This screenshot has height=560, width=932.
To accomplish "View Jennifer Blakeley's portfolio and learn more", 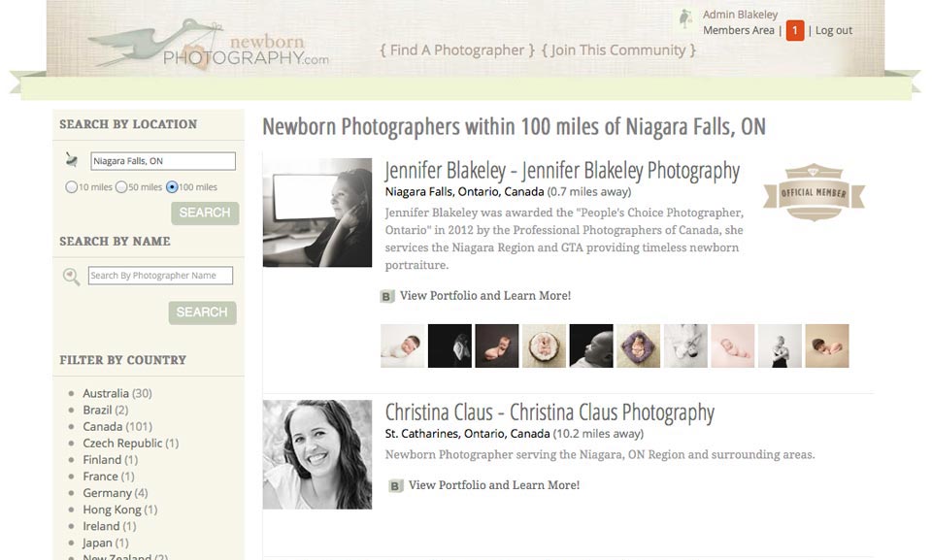I will 485,295.
